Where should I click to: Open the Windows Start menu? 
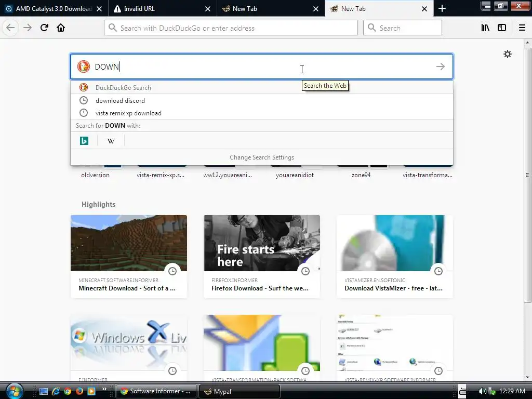[14, 391]
